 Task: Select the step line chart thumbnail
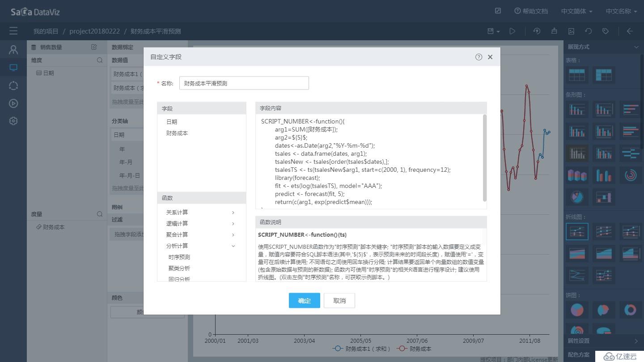point(604,275)
